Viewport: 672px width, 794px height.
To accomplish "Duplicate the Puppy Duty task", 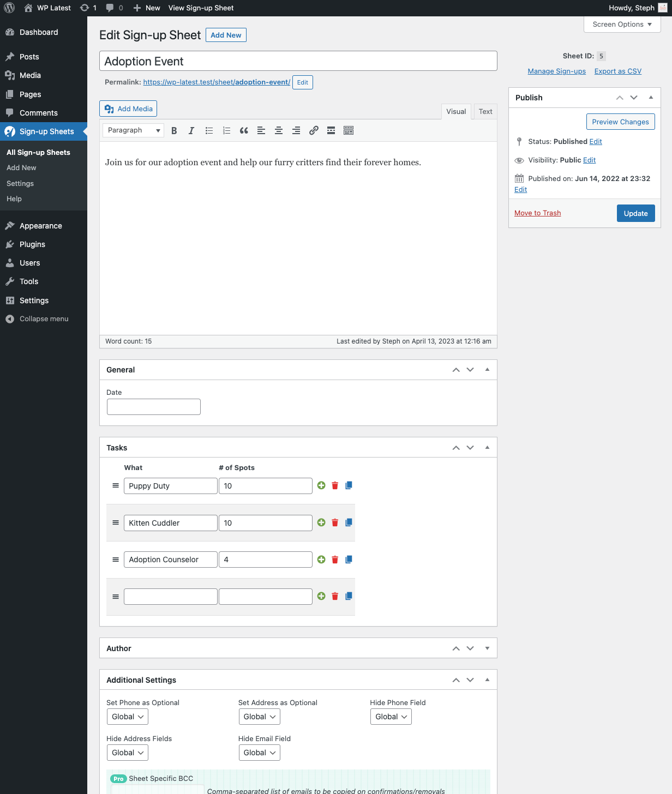I will (349, 485).
